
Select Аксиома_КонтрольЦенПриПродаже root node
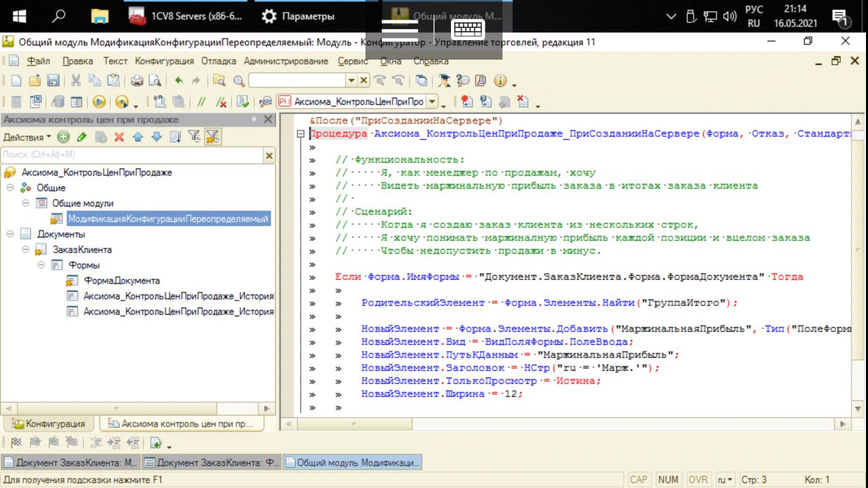(96, 172)
